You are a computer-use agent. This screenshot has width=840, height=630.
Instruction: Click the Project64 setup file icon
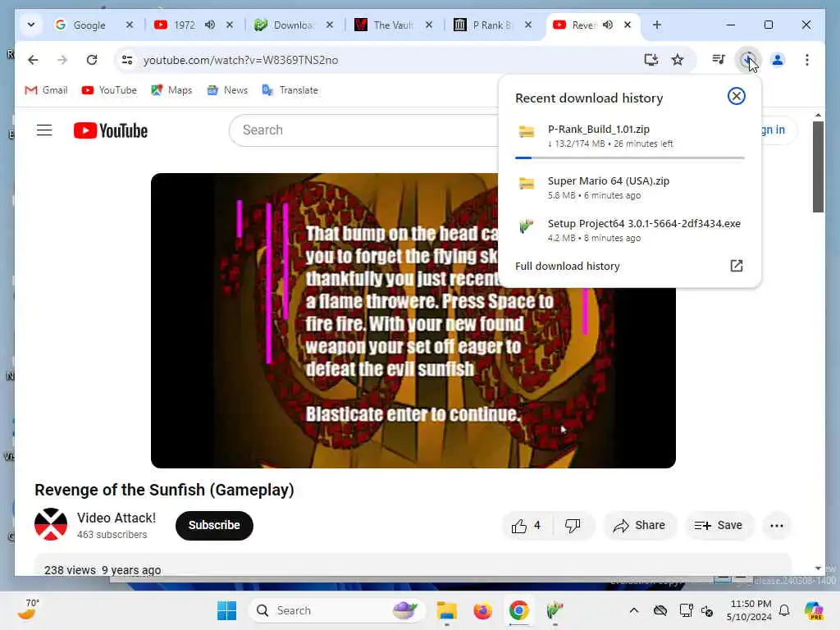[526, 226]
